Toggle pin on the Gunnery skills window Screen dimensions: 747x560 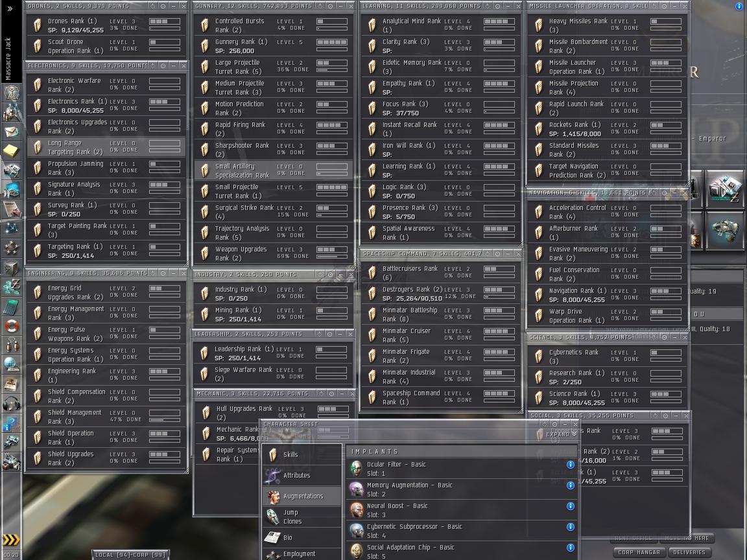[x=330, y=6]
